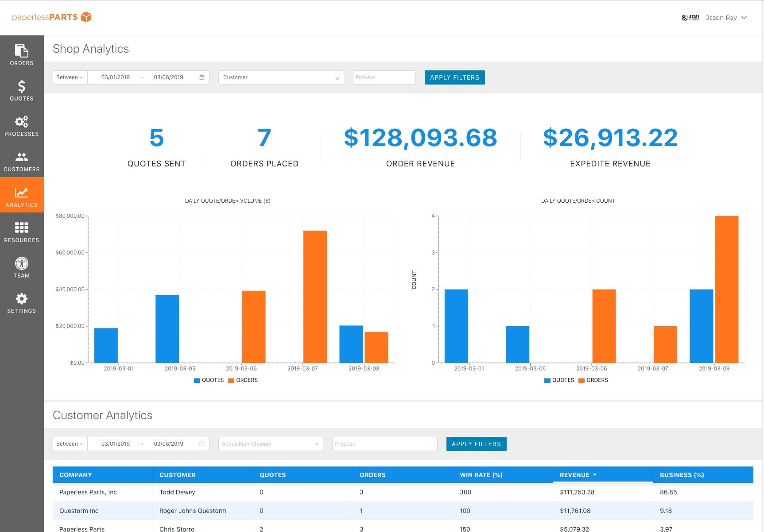Open the Customers section
This screenshot has height=532, width=764.
21,162
